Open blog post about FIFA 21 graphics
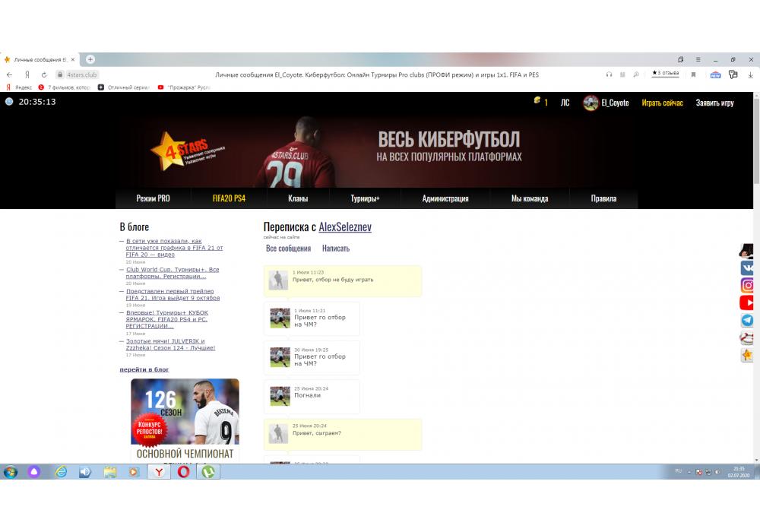 pos(175,248)
